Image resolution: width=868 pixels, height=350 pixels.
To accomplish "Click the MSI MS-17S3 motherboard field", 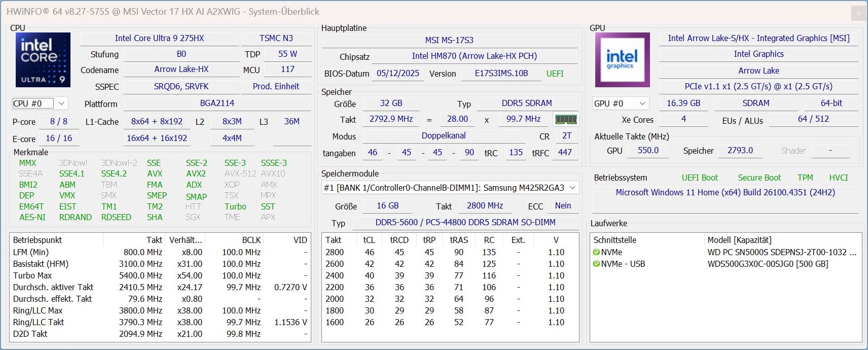I will pyautogui.click(x=449, y=40).
